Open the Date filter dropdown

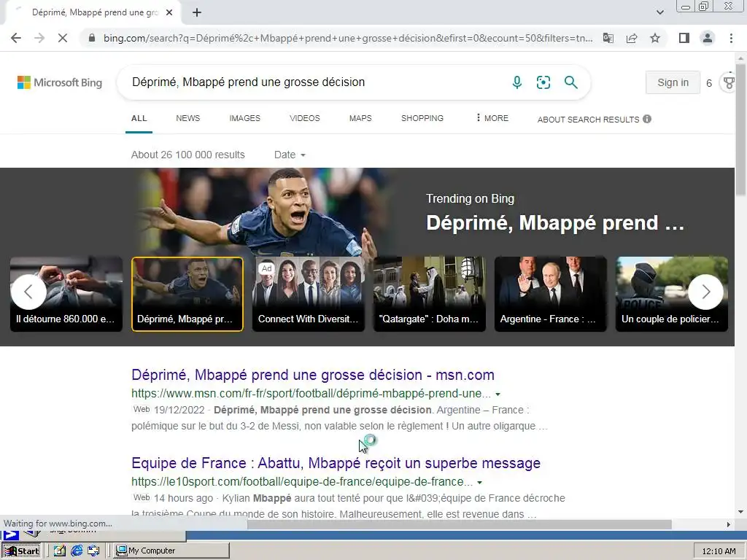click(x=290, y=155)
